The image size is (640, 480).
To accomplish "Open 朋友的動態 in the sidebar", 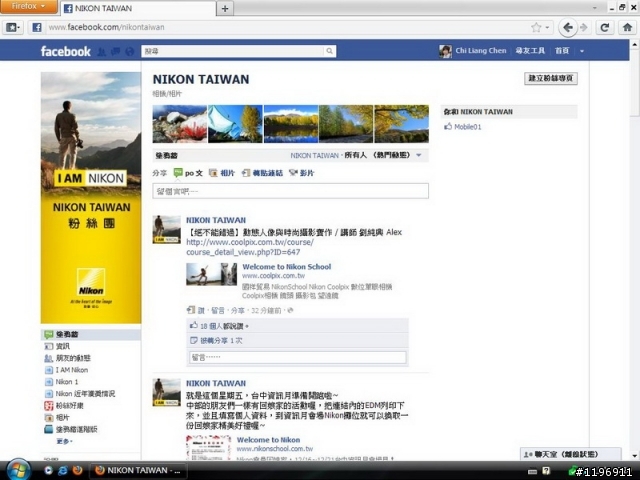I will pyautogui.click(x=73, y=358).
